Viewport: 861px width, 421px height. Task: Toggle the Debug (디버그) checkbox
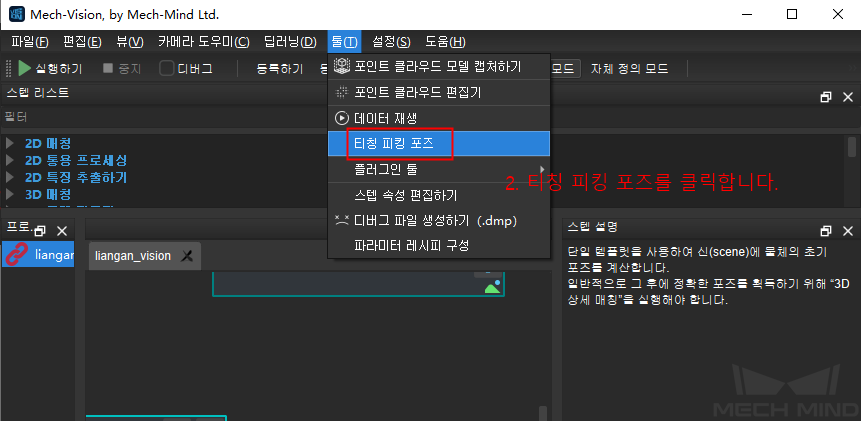[167, 69]
